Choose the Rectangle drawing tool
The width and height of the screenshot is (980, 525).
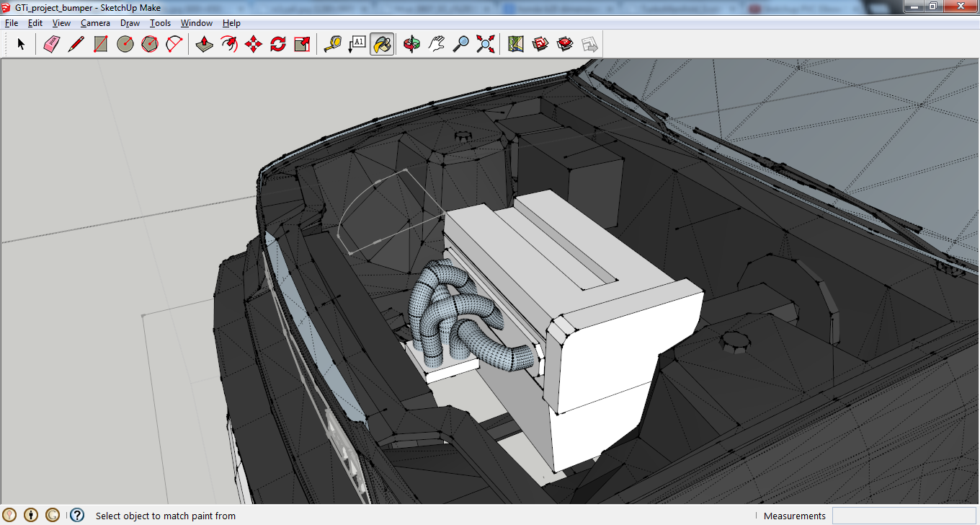pos(100,45)
